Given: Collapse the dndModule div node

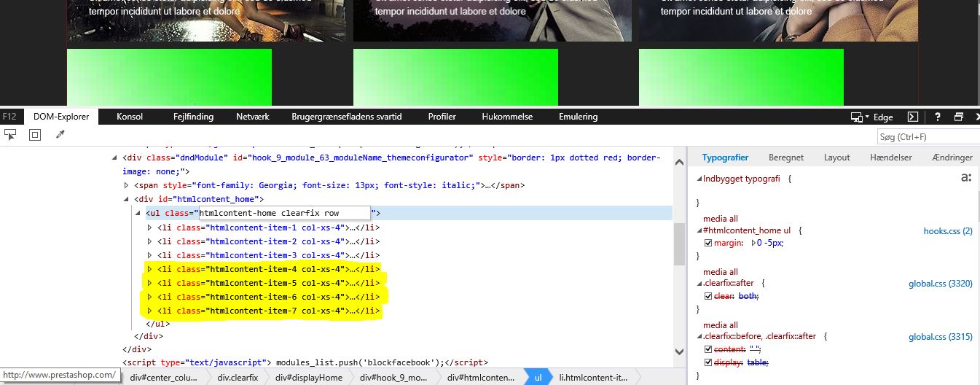Looking at the screenshot, I should [x=114, y=157].
